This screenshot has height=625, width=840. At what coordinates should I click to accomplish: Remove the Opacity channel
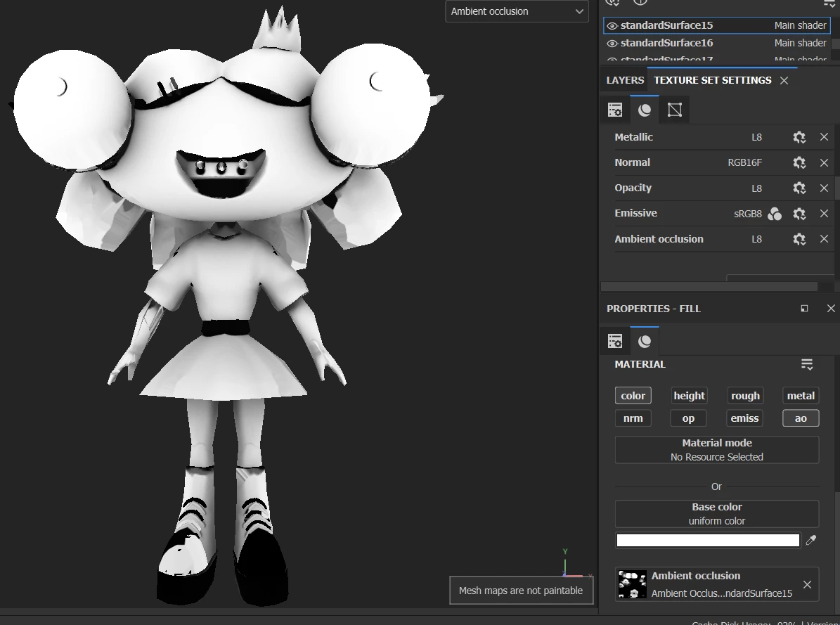[x=824, y=188]
